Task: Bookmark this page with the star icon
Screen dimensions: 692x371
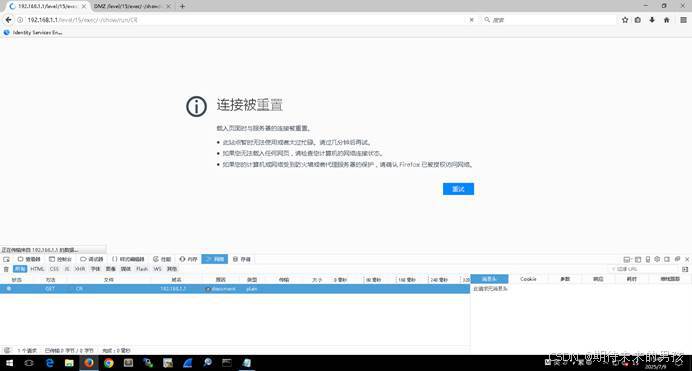Action: 625,20
